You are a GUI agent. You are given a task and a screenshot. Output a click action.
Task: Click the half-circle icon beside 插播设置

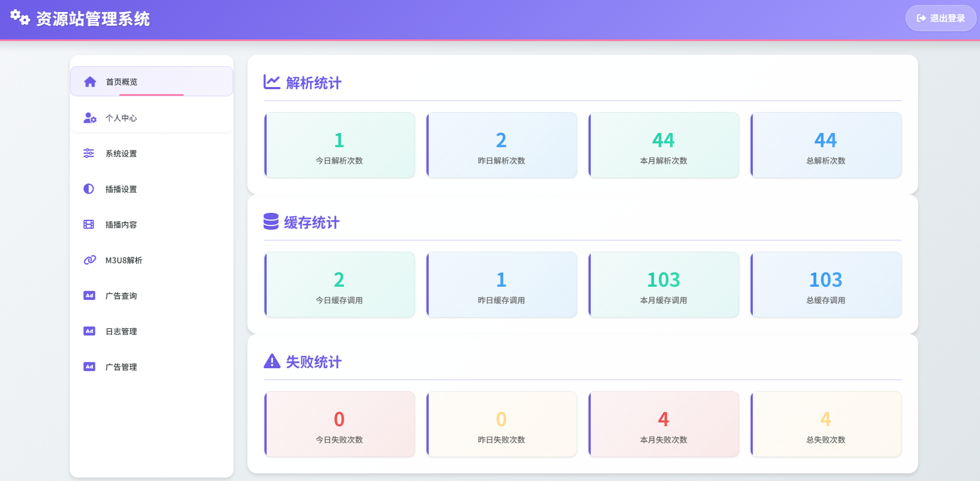(89, 189)
